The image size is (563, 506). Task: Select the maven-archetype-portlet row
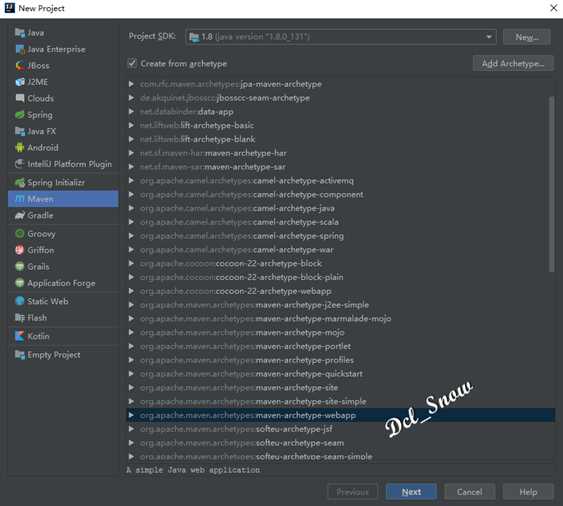coord(341,346)
